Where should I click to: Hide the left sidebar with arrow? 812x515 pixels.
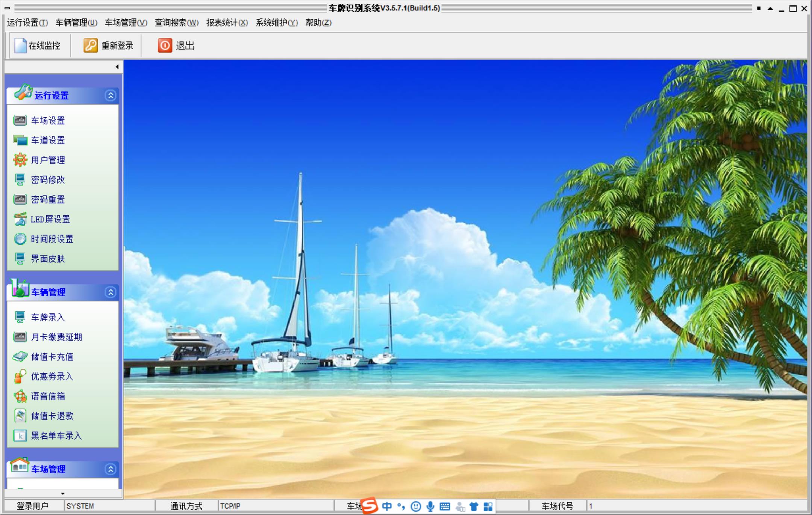(117, 67)
